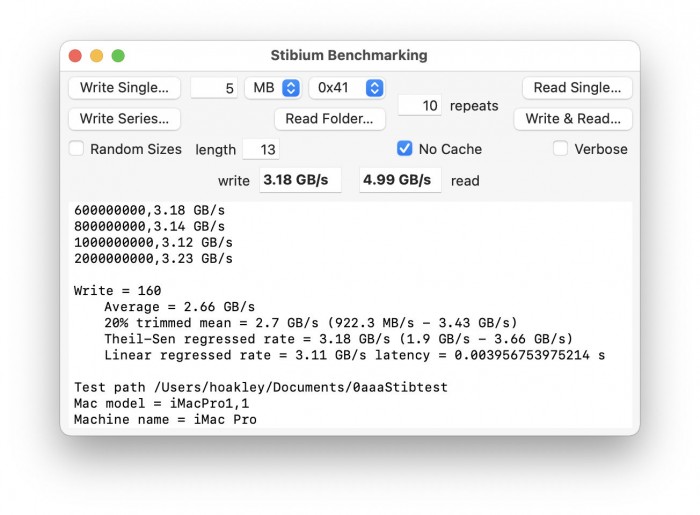
Task: Click the Stibium Benchmarking window title
Action: click(x=348, y=56)
